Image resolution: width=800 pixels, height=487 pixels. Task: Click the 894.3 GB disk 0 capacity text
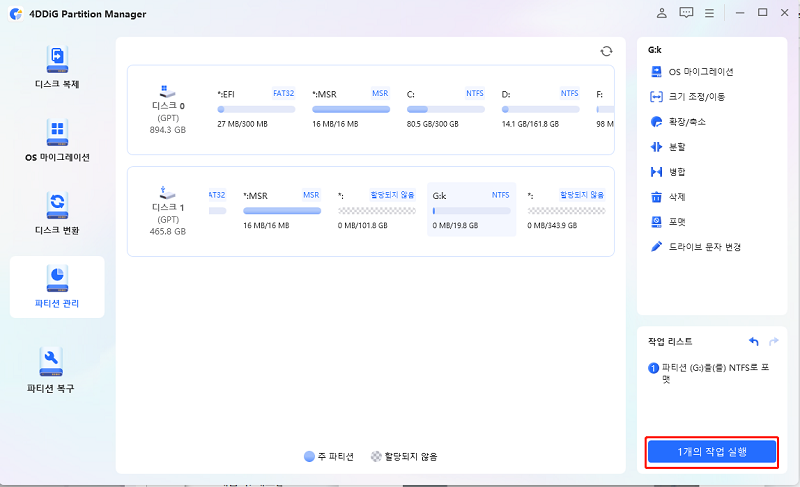click(167, 130)
